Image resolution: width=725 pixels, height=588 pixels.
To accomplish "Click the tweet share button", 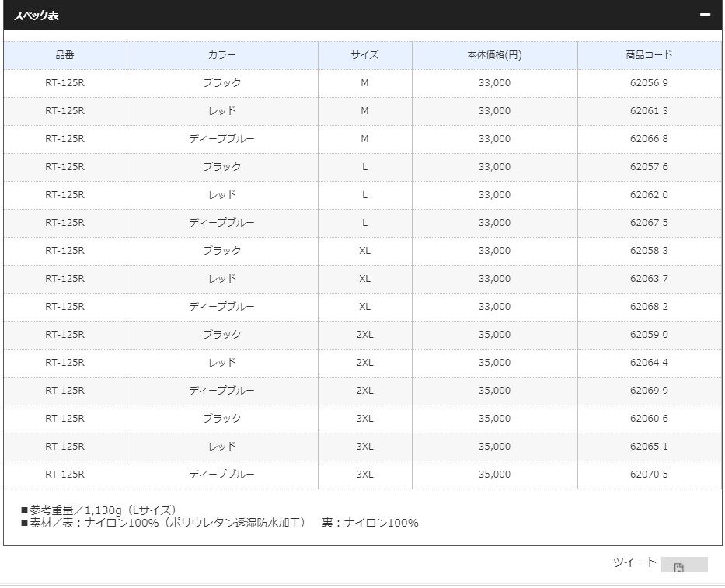I will pyautogui.click(x=684, y=565).
